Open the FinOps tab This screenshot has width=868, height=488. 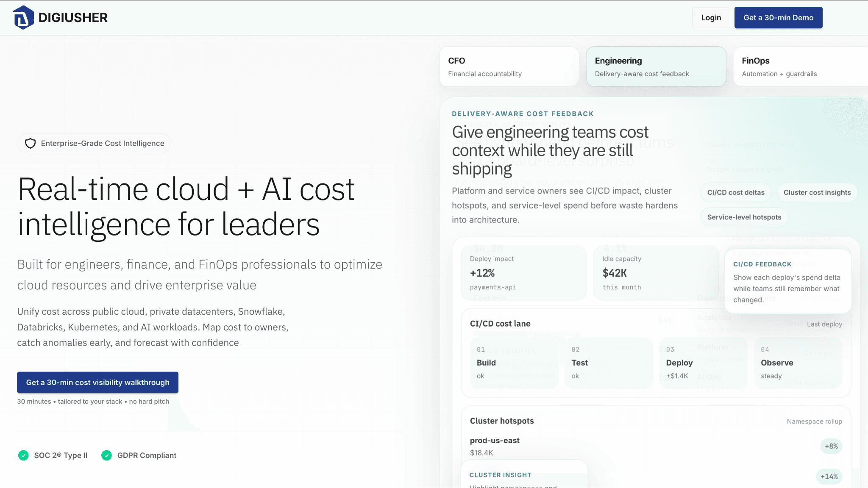(x=801, y=67)
